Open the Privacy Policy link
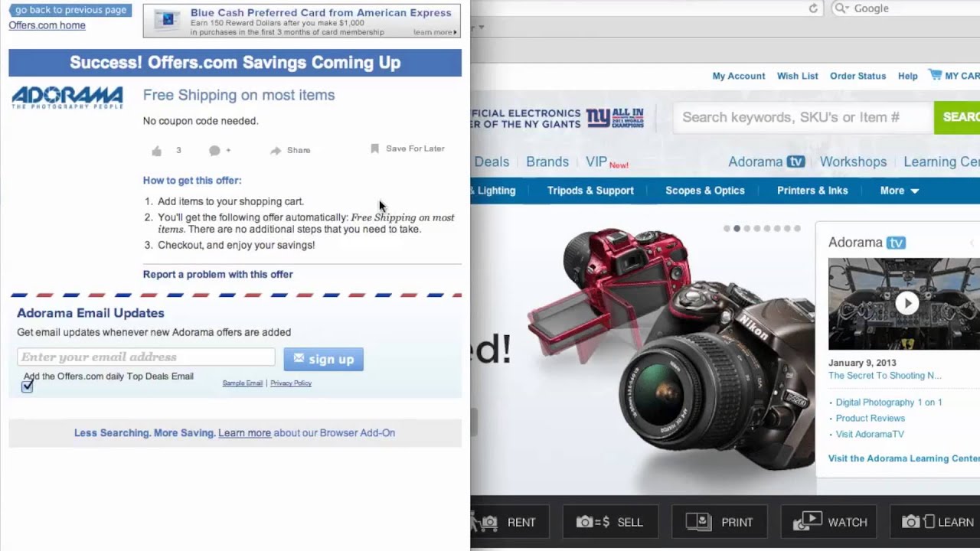Image resolution: width=980 pixels, height=551 pixels. [x=291, y=383]
